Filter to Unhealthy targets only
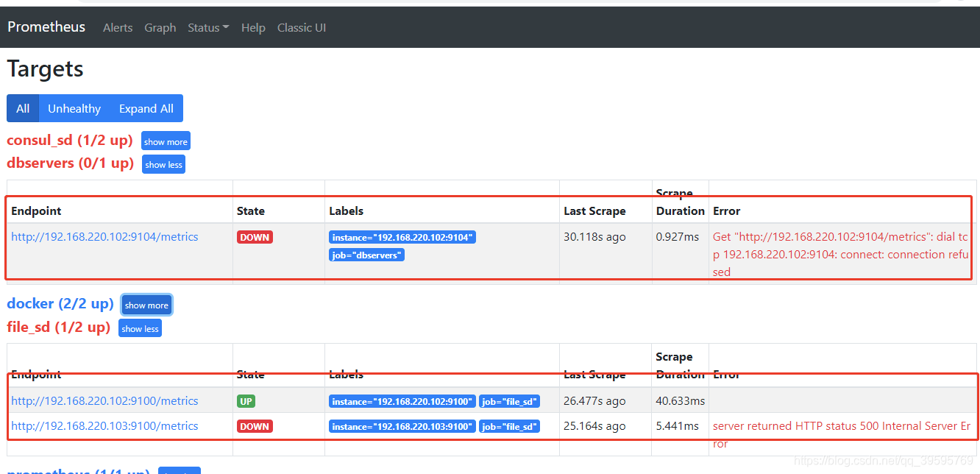Viewport: 980px width, 474px height. 74,108
